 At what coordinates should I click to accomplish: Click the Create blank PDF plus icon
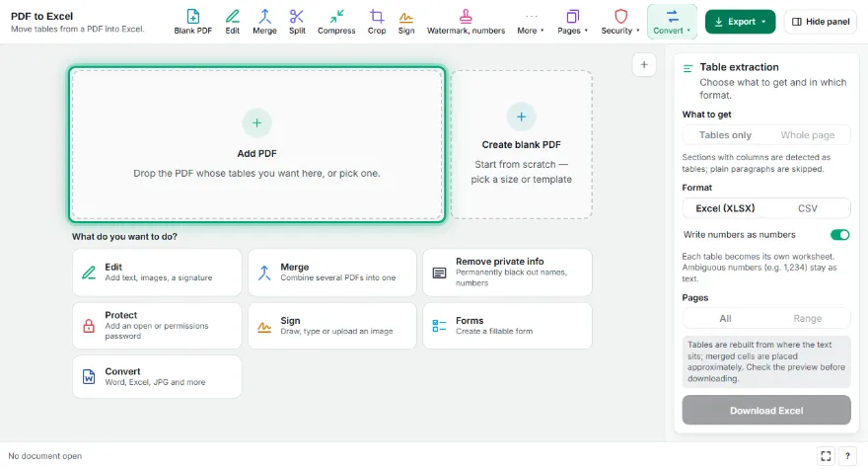point(521,117)
